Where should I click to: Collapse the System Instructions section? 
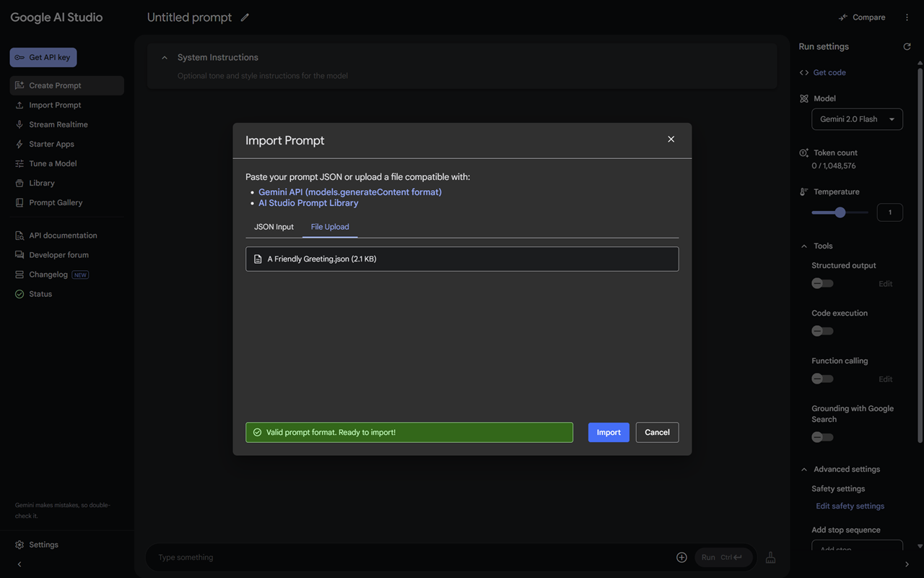coord(165,57)
